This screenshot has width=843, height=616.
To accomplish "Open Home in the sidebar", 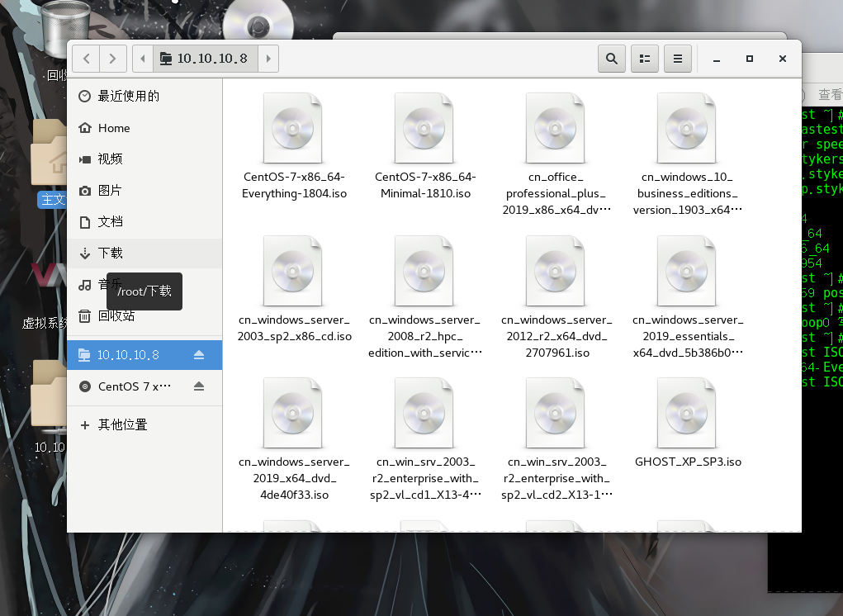I will [x=114, y=128].
